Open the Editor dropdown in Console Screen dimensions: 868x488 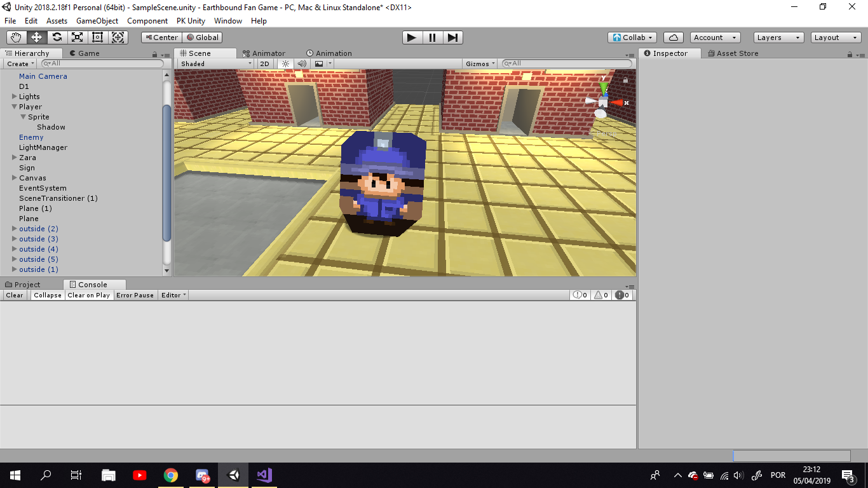[x=173, y=295]
